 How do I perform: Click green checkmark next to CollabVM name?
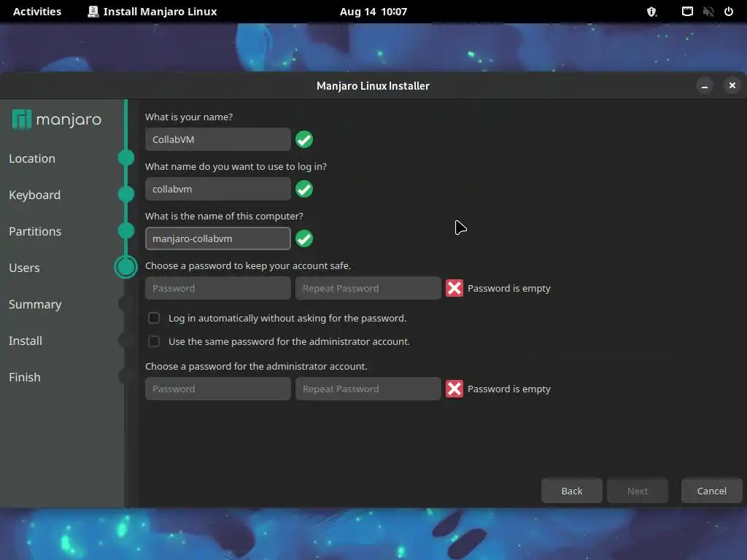pos(304,139)
